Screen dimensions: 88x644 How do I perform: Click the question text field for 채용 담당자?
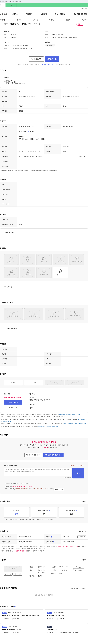pos(37,472)
